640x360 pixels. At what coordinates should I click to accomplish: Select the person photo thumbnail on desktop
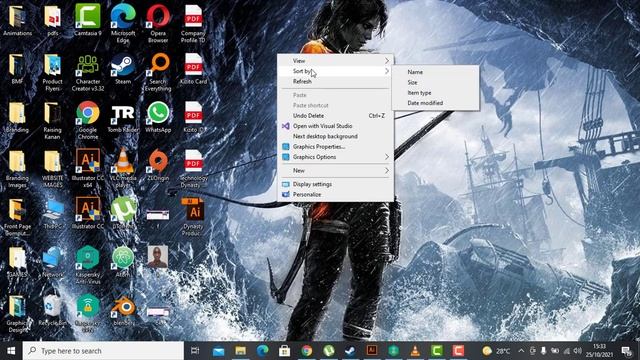(x=158, y=257)
